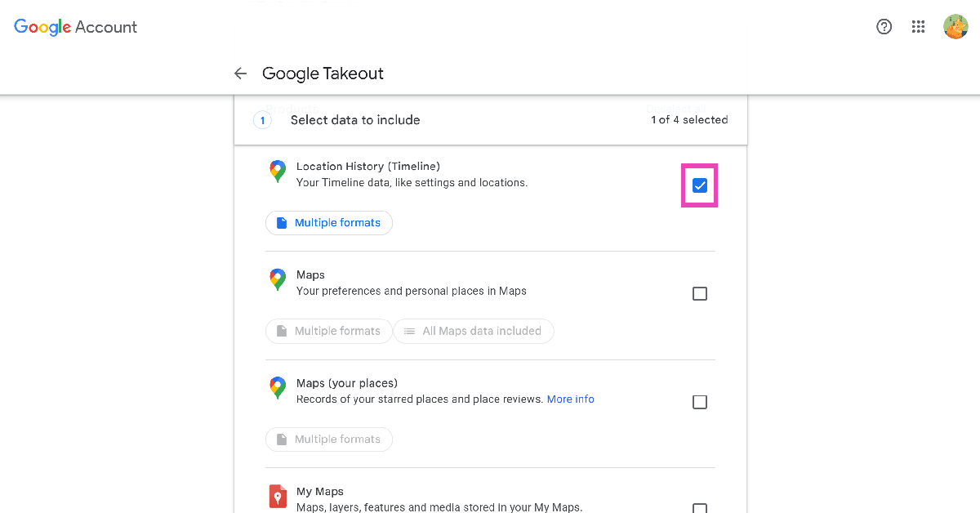Uncheck the Location History (Timeline) checkbox
The height and width of the screenshot is (513, 980).
coord(700,185)
